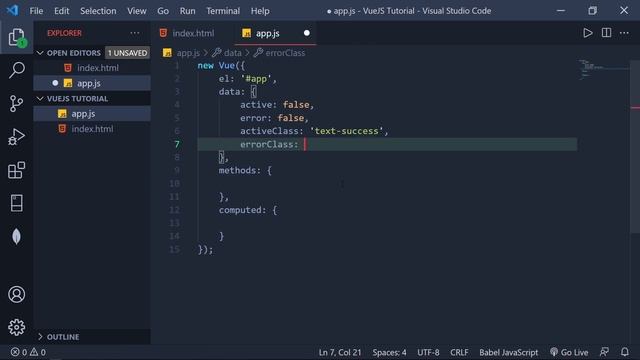640x360 pixels.
Task: Open the Extensions view
Action: point(16,170)
